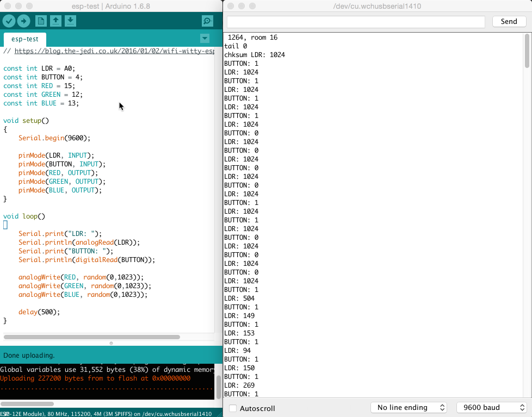This screenshot has height=417, width=532.
Task: Open the No line ending dropdown
Action: (x=409, y=408)
